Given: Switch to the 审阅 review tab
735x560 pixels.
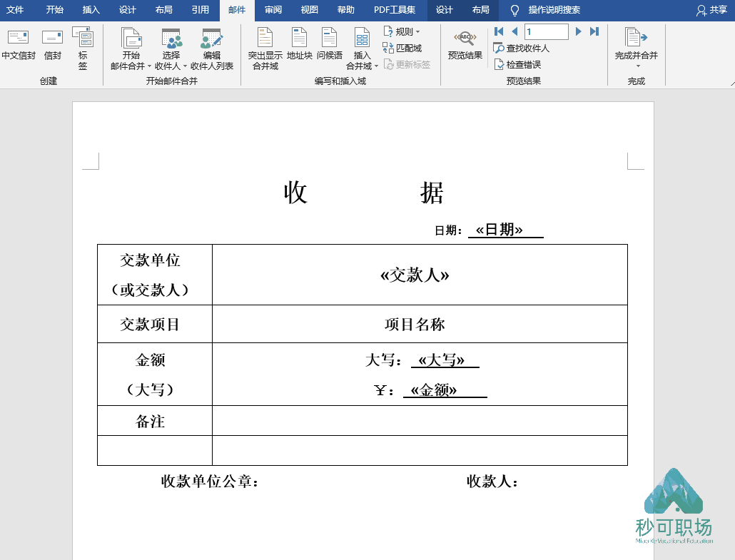Looking at the screenshot, I should click(273, 10).
